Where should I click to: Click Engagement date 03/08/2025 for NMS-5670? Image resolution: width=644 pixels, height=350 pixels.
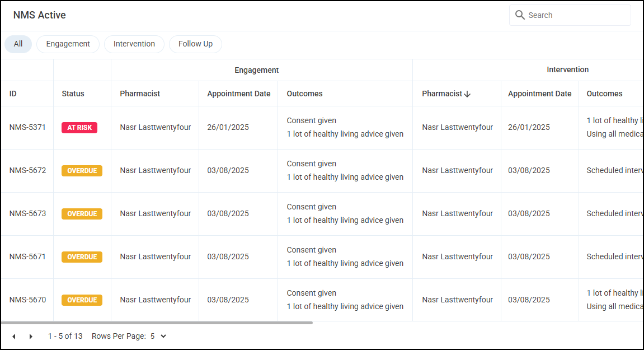[x=228, y=300]
